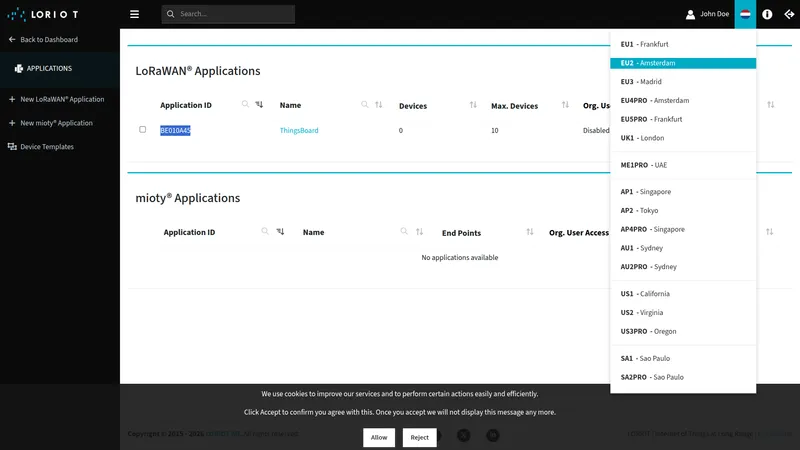Select SA2PRO - Sao Paulo server
Screen dimensions: 800x450
coord(683,378)
